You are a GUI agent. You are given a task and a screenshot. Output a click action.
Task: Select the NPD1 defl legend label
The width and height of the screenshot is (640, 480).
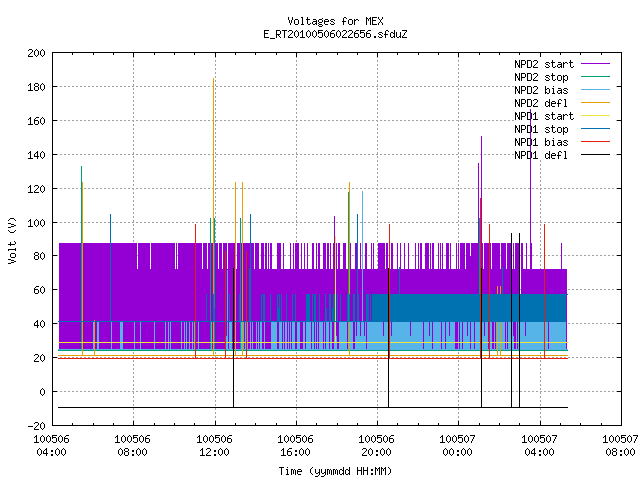point(541,155)
